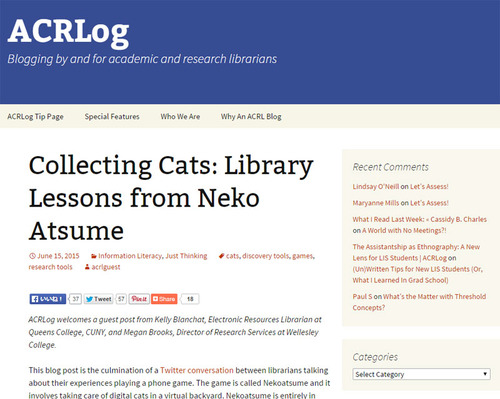The height and width of the screenshot is (399, 500).
Task: Click the tag icon before cats
Action: tap(221, 256)
